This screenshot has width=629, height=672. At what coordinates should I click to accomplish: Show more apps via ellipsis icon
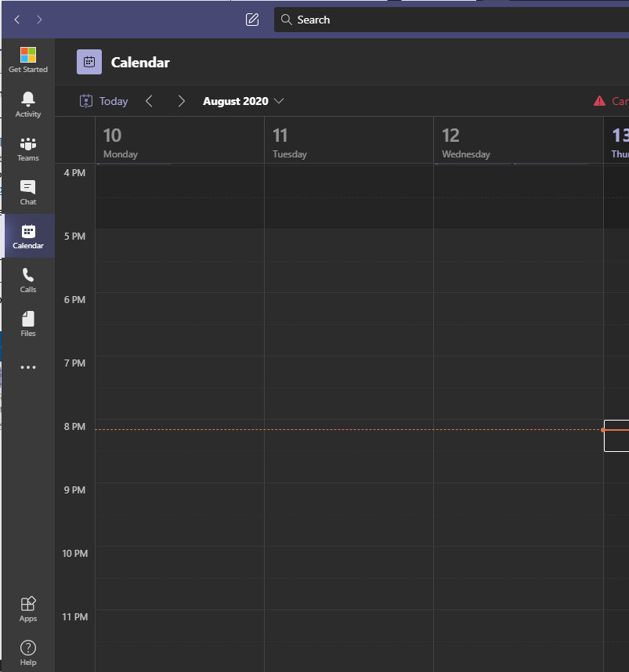click(28, 367)
